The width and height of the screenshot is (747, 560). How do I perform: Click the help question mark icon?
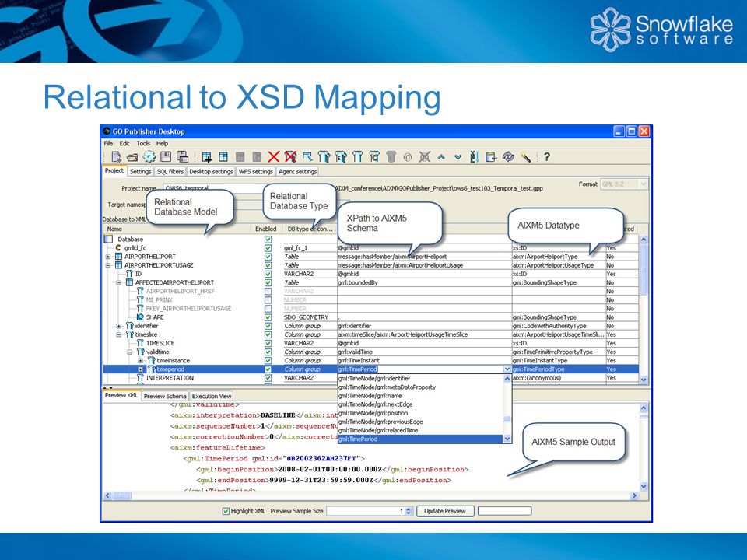click(x=547, y=156)
